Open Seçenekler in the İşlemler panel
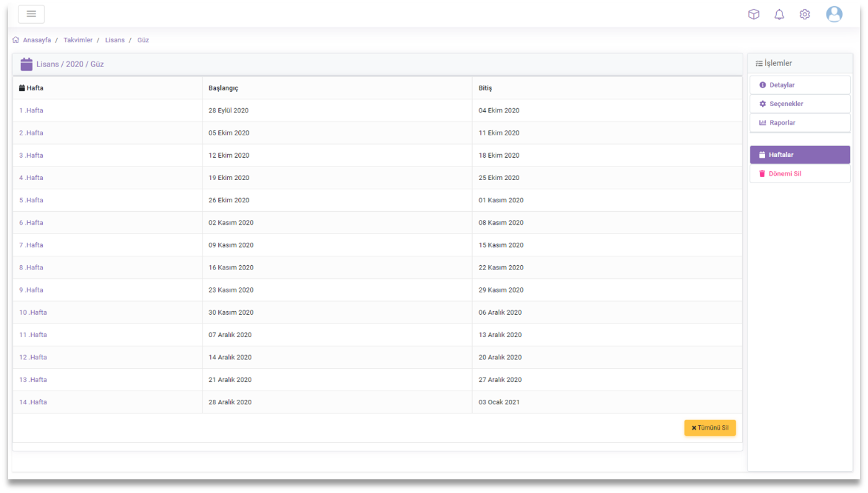The width and height of the screenshot is (868, 493). click(x=785, y=104)
